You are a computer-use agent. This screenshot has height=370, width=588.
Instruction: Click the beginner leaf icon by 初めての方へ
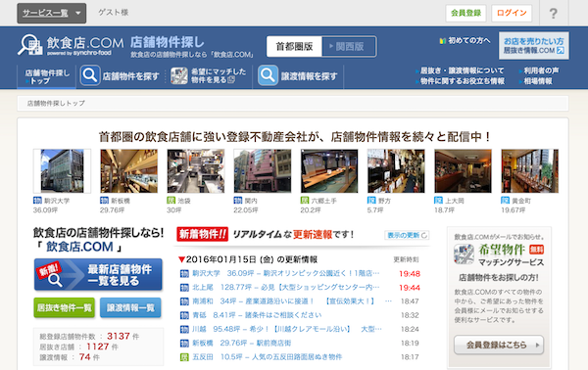click(x=443, y=40)
